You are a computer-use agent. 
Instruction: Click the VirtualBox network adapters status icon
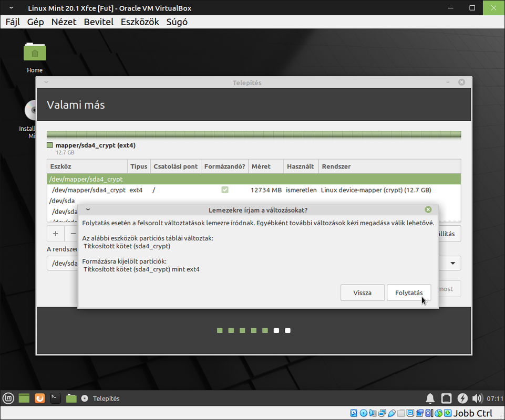[382, 413]
